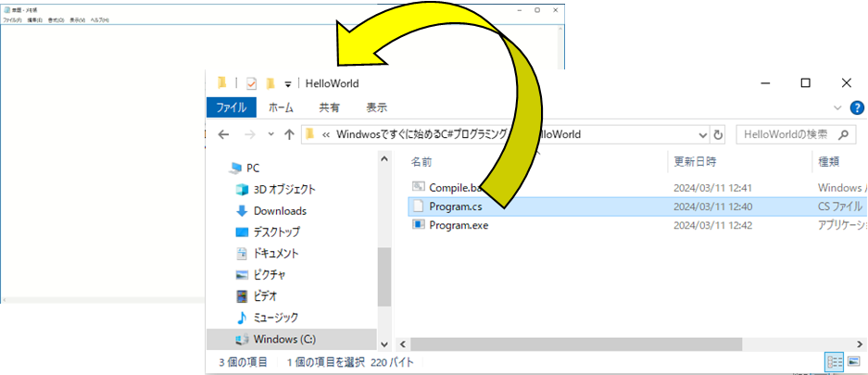The width and height of the screenshot is (868, 375).
Task: Click the Downloads blue arrow icon
Action: pos(242,211)
